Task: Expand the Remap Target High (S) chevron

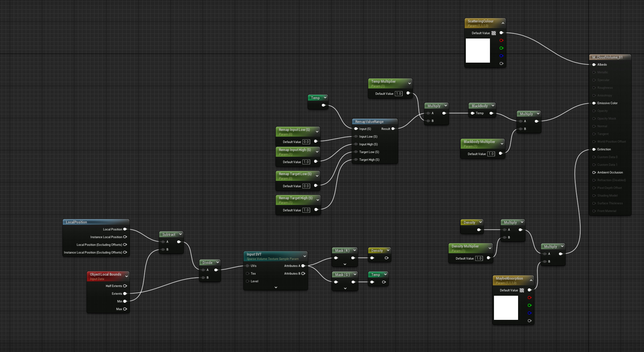Action: point(317,200)
